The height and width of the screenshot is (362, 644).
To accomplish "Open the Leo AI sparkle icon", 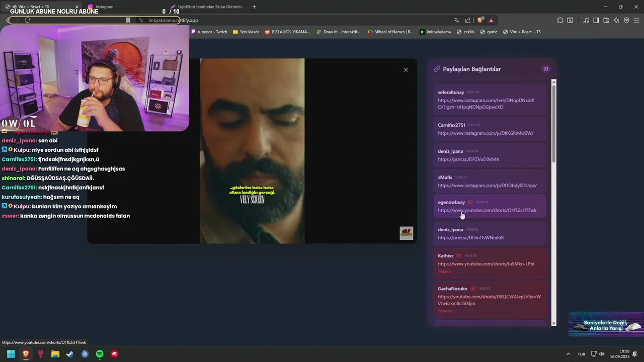I will click(x=616, y=20).
